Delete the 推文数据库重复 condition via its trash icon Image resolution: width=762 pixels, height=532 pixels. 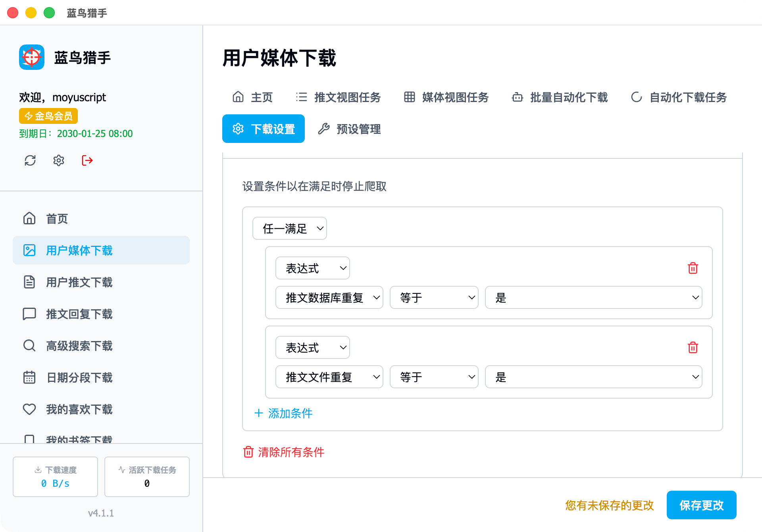coord(693,268)
